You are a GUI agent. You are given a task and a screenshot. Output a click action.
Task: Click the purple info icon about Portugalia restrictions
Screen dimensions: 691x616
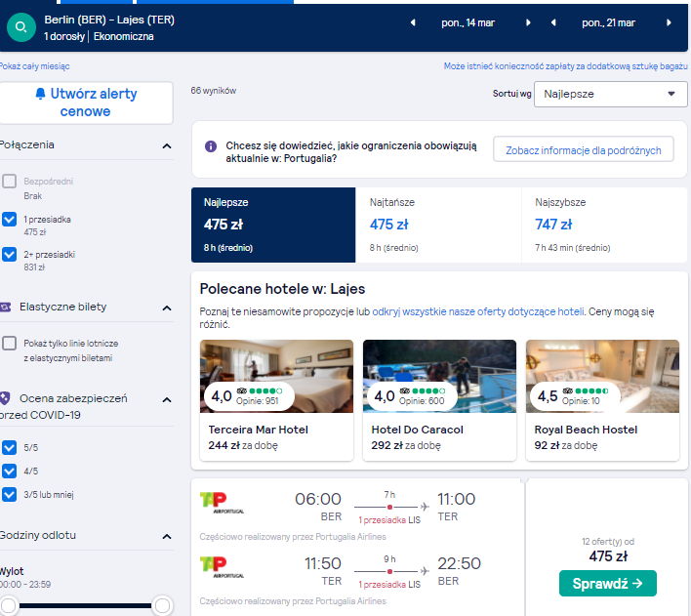211,146
